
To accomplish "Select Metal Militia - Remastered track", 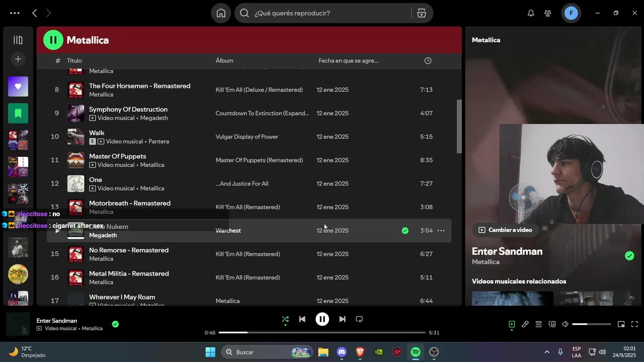I will [129, 274].
